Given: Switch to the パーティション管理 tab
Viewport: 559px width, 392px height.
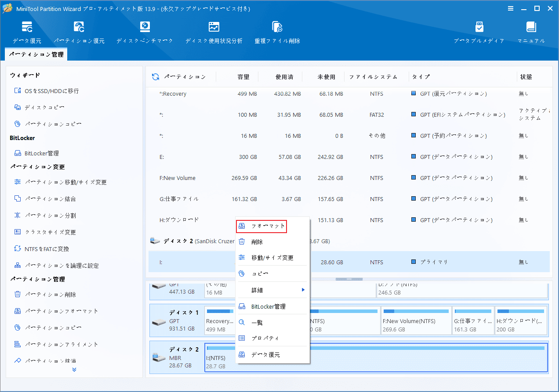Looking at the screenshot, I should tap(36, 55).
